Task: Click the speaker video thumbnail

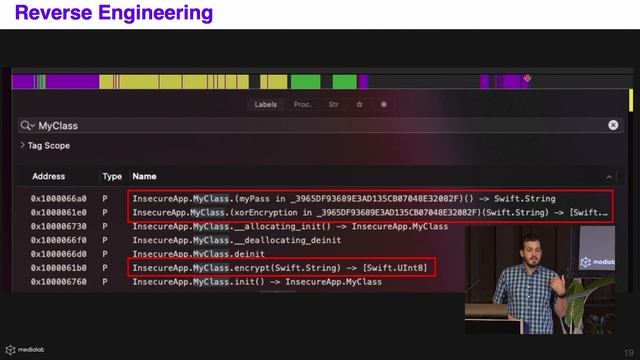Action: 540,280
